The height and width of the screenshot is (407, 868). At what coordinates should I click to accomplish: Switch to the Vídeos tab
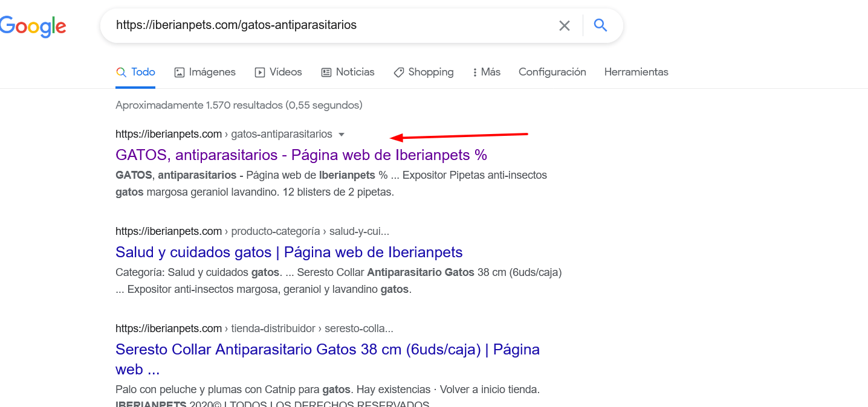(x=279, y=72)
